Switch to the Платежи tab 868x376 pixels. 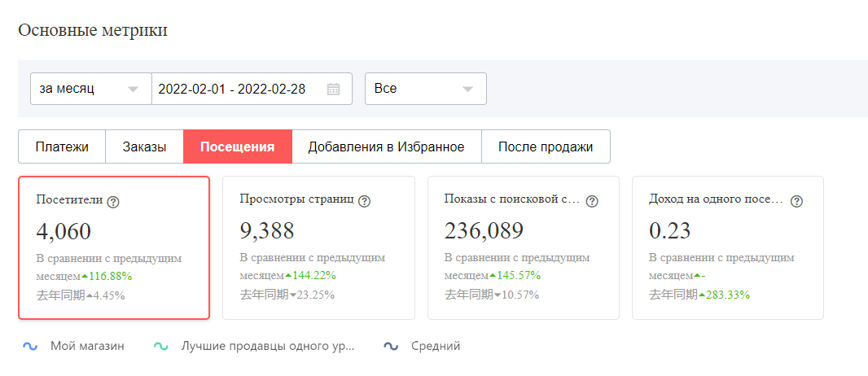pos(61,147)
